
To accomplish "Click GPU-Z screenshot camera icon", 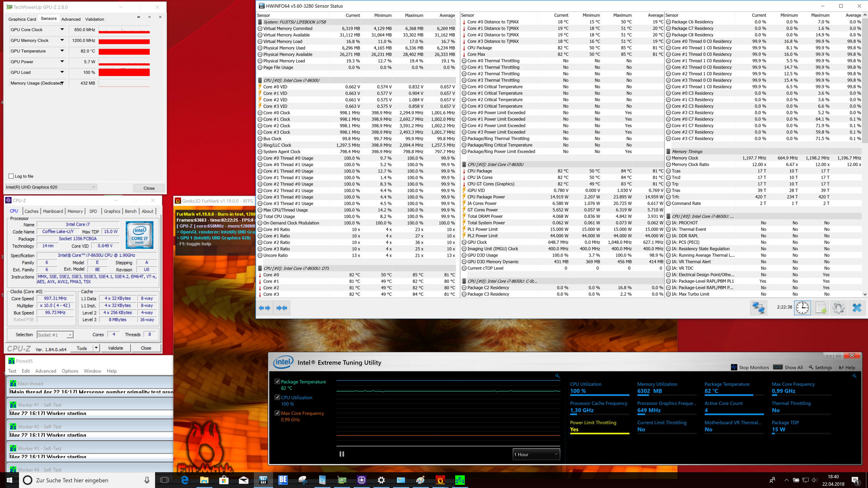I will point(138,17).
